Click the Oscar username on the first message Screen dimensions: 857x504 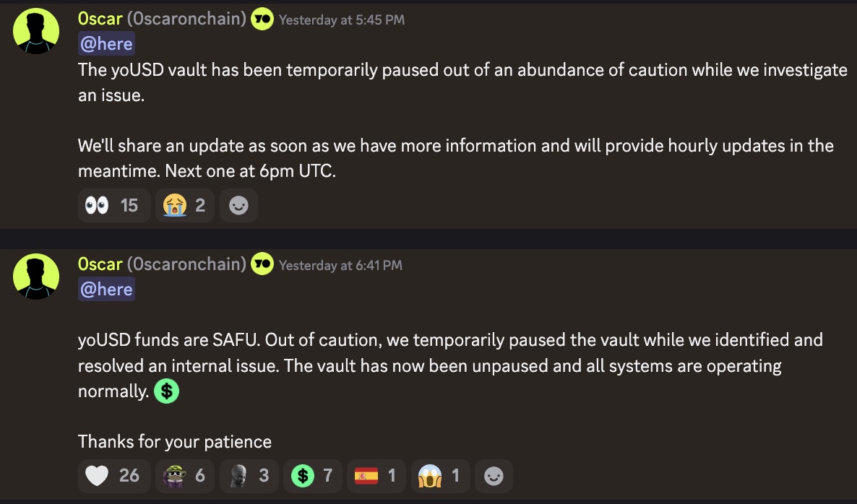coord(100,19)
